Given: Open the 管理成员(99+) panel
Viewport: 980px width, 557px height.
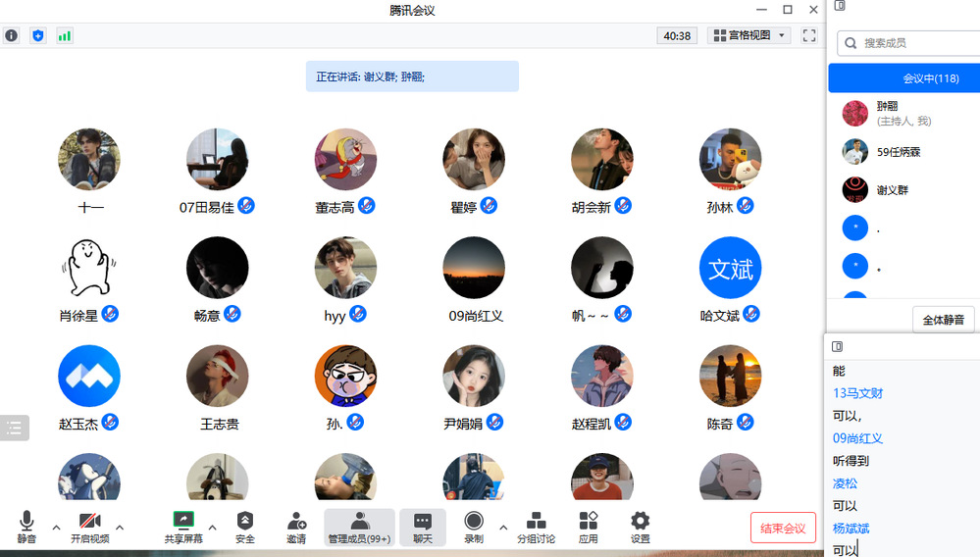Looking at the screenshot, I should click(x=359, y=528).
